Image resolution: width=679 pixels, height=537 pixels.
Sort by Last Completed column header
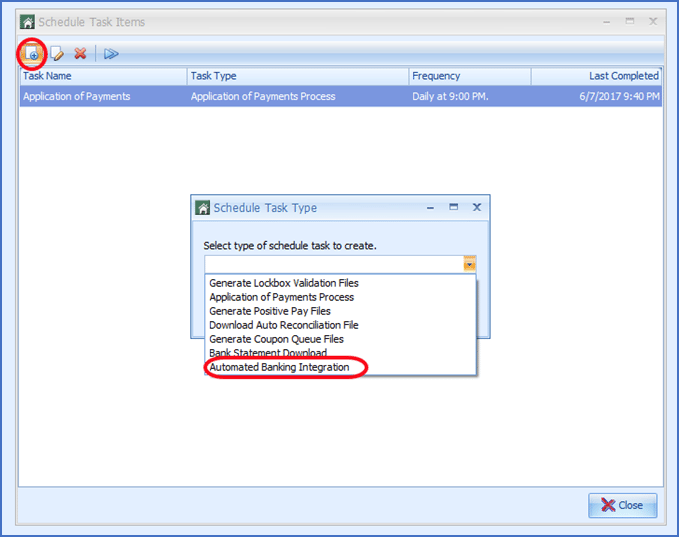pos(596,76)
